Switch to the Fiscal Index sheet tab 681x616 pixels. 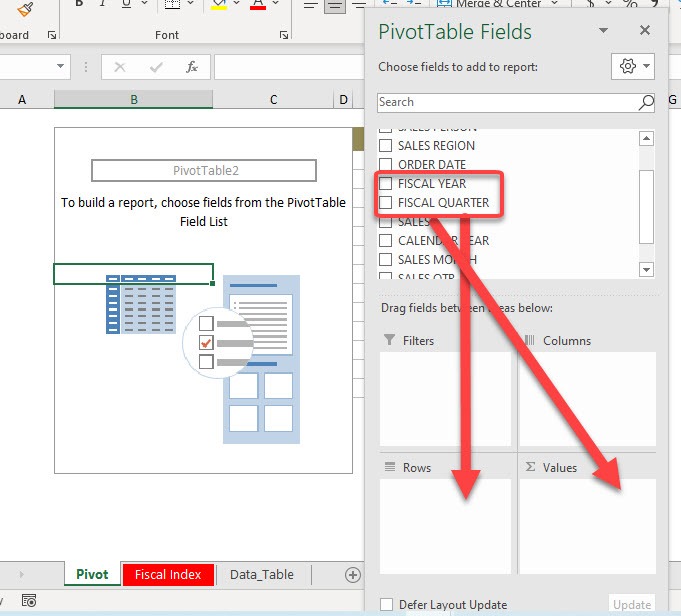coord(168,575)
